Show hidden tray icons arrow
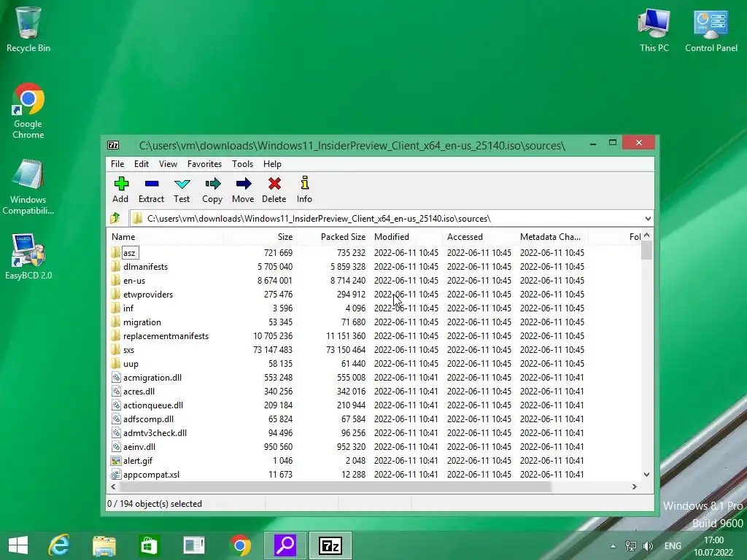 coord(613,546)
